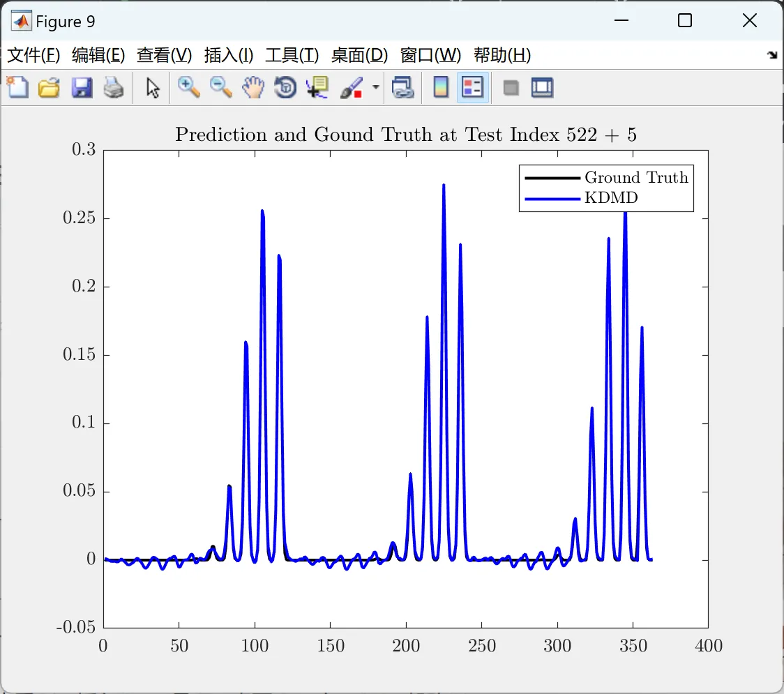784x694 pixels.
Task: Open the 查看(V) menu
Action: [x=165, y=55]
